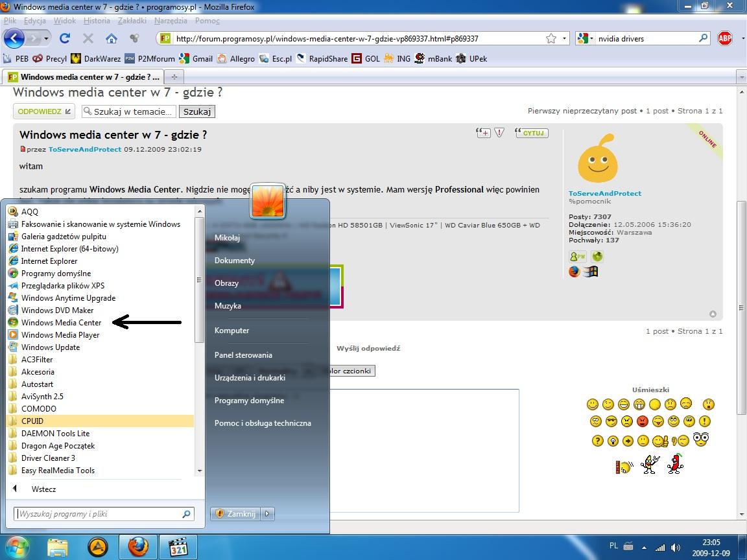Open Media Player Classic 321 taskbar icon
Image resolution: width=747 pixels, height=560 pixels.
point(178,547)
